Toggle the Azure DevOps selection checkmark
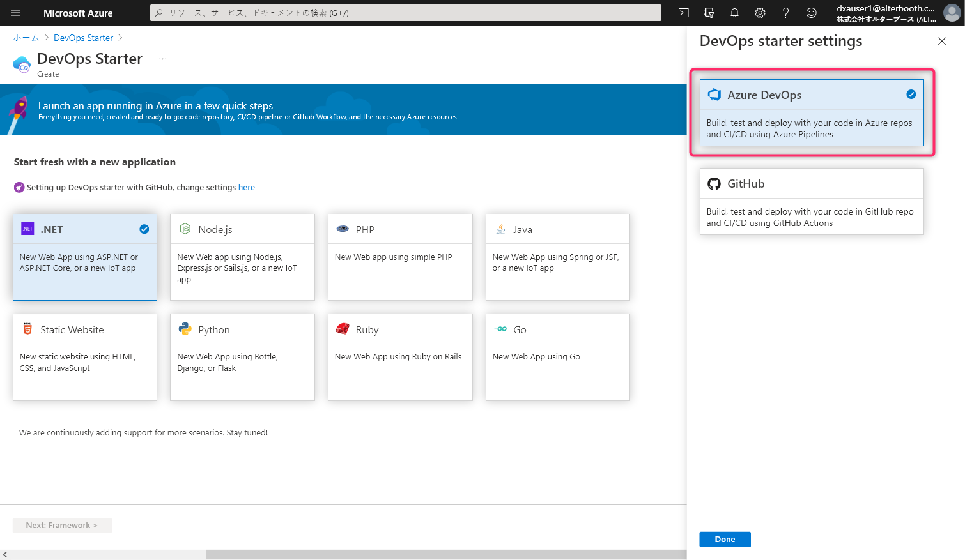Viewport: 965px width, 560px height. [911, 95]
